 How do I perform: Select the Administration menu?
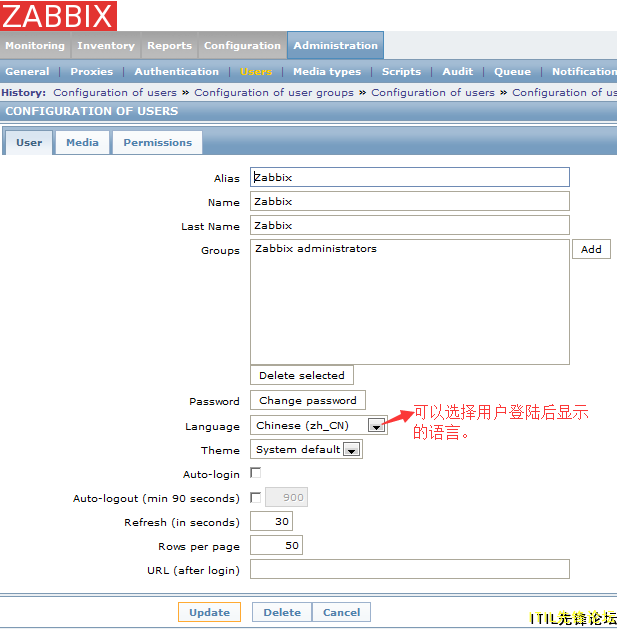[335, 45]
